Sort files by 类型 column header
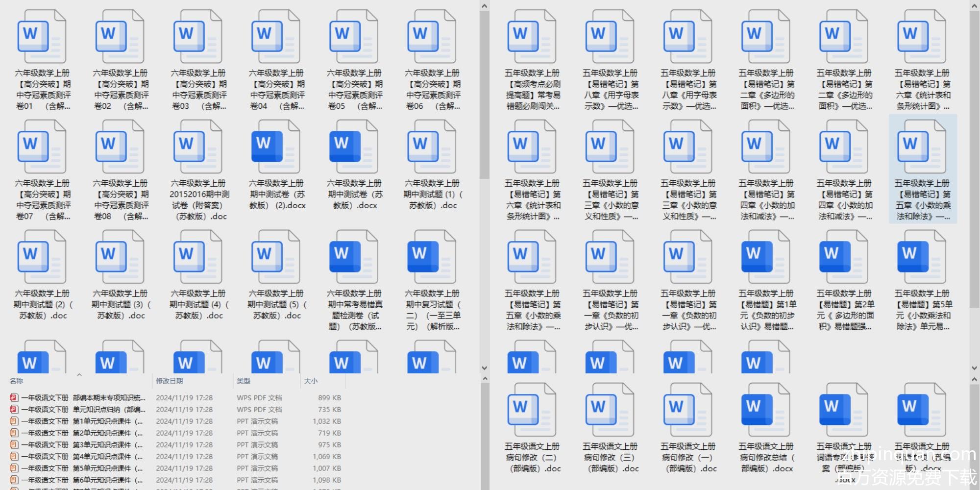Viewport: 980px width, 490px height. [x=244, y=381]
